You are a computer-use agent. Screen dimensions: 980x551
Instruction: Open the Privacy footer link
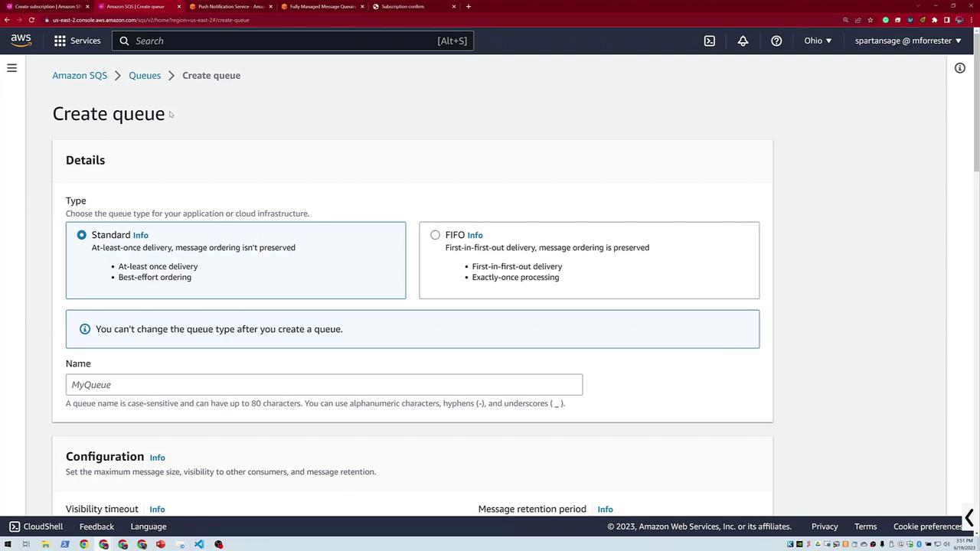pos(825,527)
